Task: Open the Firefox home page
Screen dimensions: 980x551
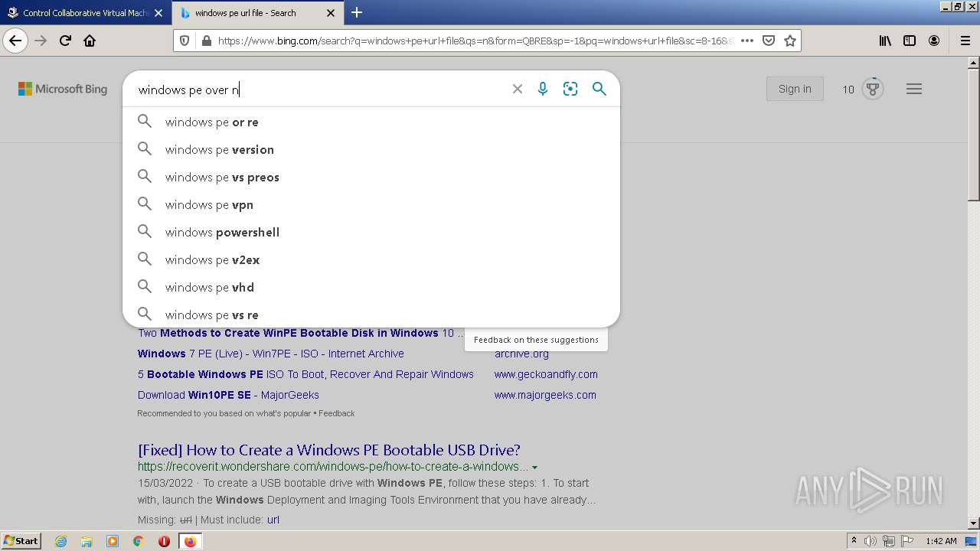Action: pos(90,41)
